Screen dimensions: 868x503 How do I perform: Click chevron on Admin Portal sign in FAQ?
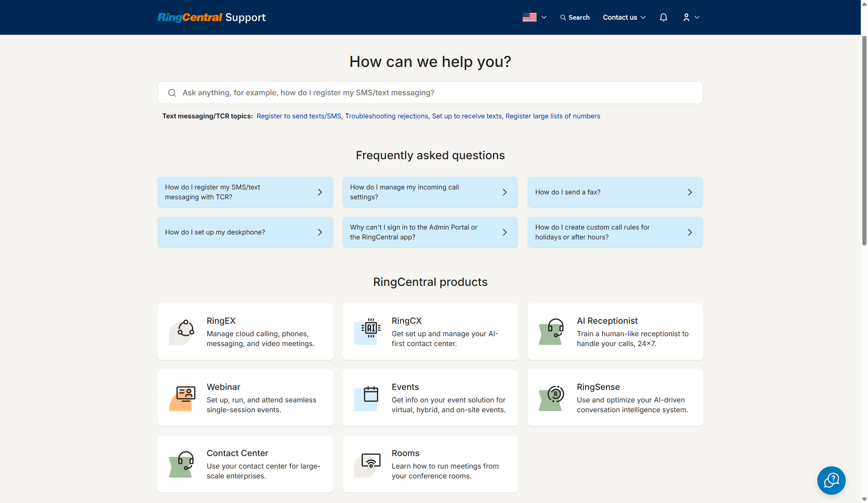[x=505, y=232]
